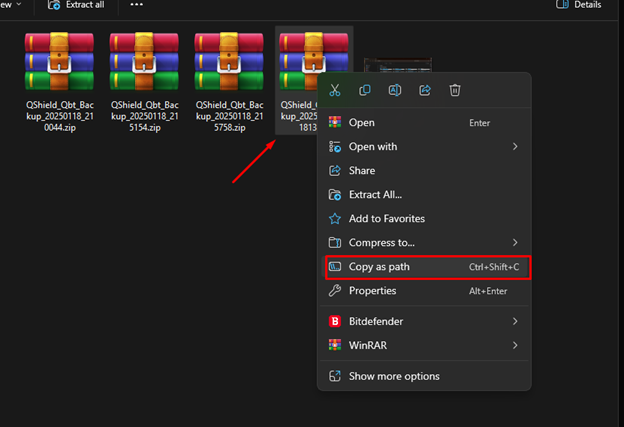This screenshot has height=427, width=624.
Task: Click the WinRAR icon beside Open
Action: tap(335, 123)
